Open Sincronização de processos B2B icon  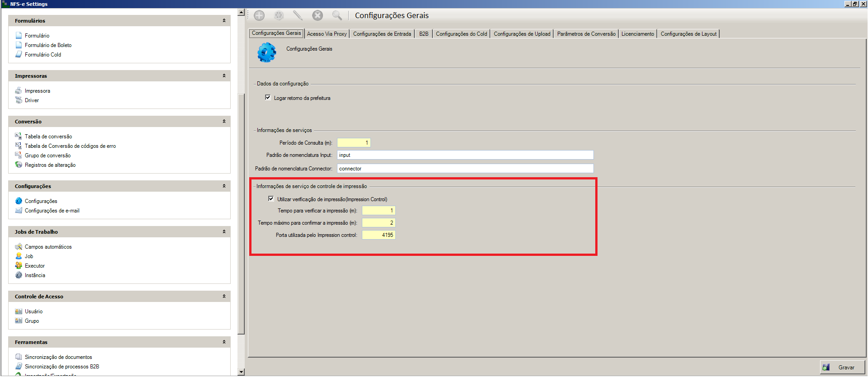click(x=19, y=366)
